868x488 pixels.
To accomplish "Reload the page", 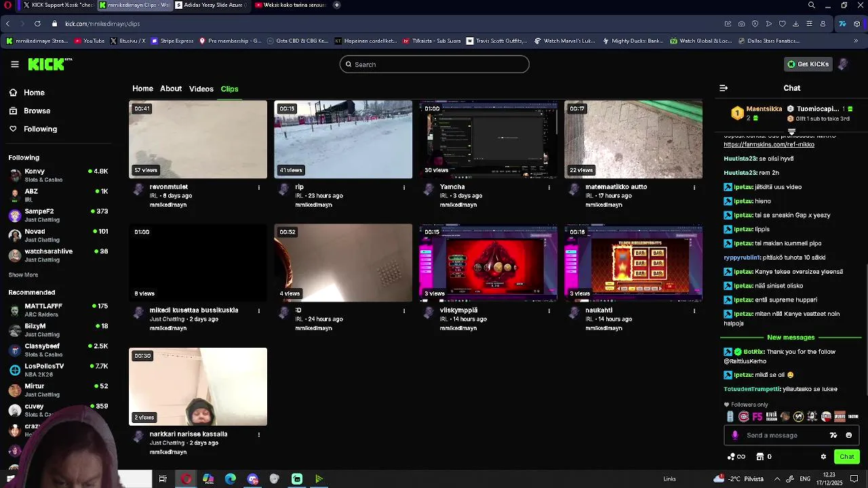I will click(x=37, y=24).
